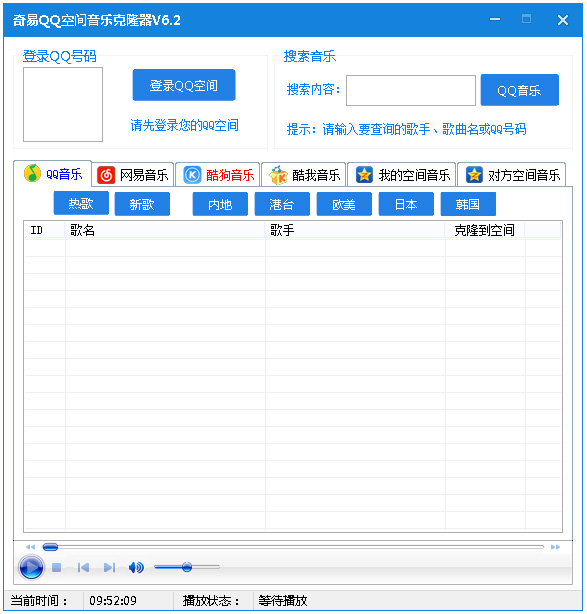587x614 pixels.
Task: Adjust the volume slider knob
Action: coord(187,567)
